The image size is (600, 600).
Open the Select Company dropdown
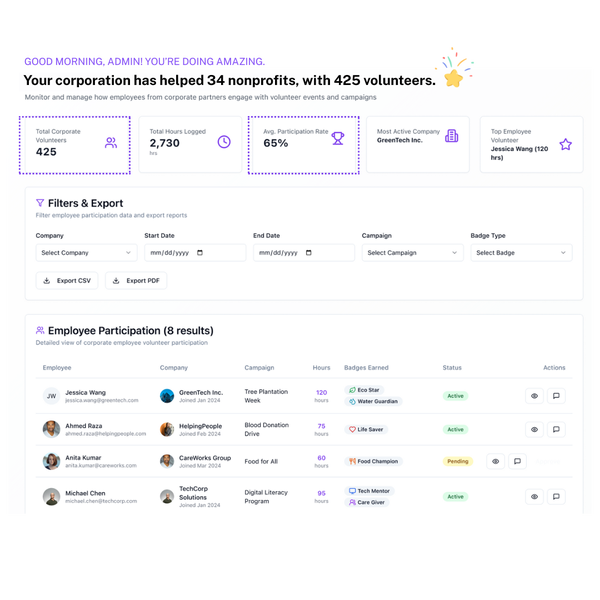(x=86, y=253)
